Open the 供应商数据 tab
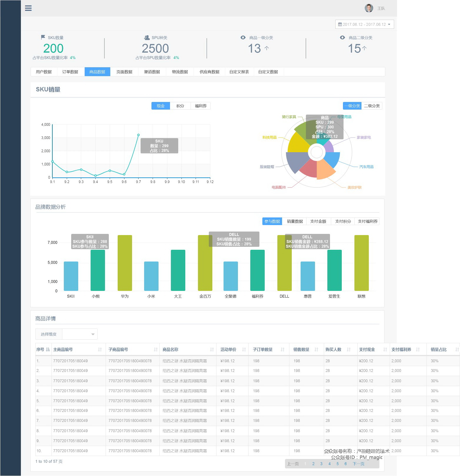This screenshot has height=476, width=460. 209,72
